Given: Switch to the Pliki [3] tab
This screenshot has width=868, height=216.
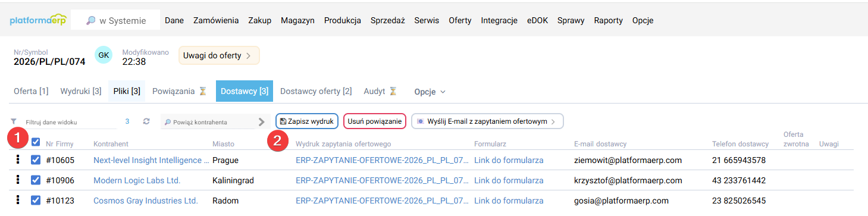Looking at the screenshot, I should point(127,92).
